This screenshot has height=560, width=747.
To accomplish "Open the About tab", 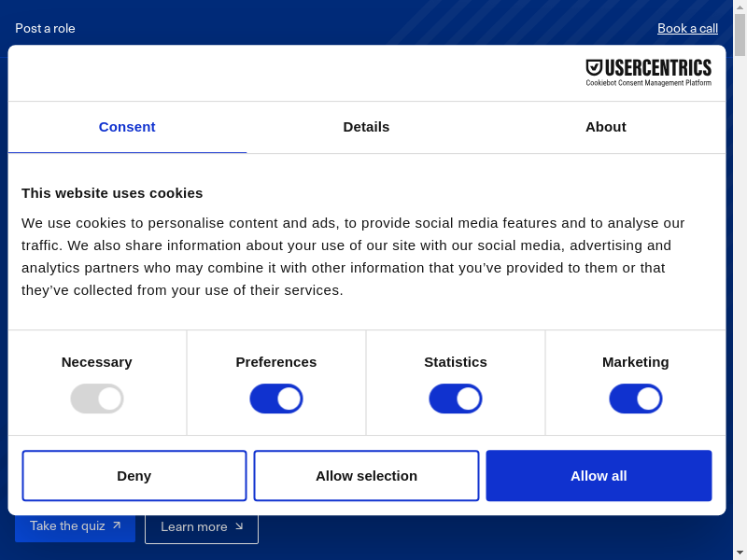I will pos(605,127).
